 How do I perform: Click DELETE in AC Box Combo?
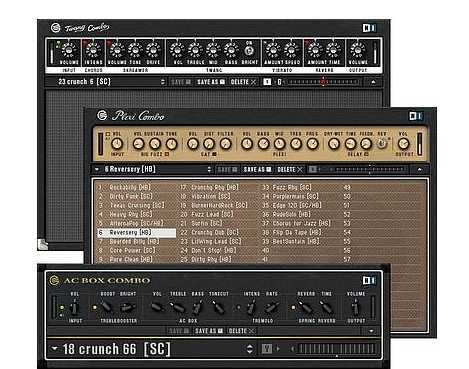click(241, 331)
